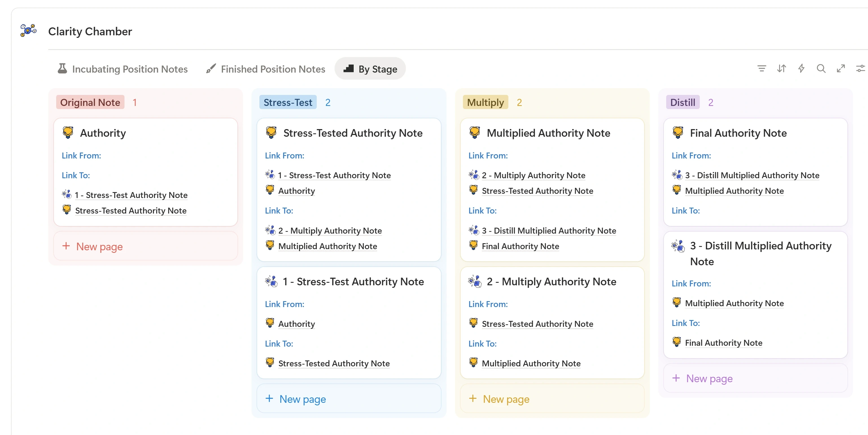This screenshot has width=868, height=435.
Task: Click the Stress-Test group label
Action: click(x=288, y=102)
